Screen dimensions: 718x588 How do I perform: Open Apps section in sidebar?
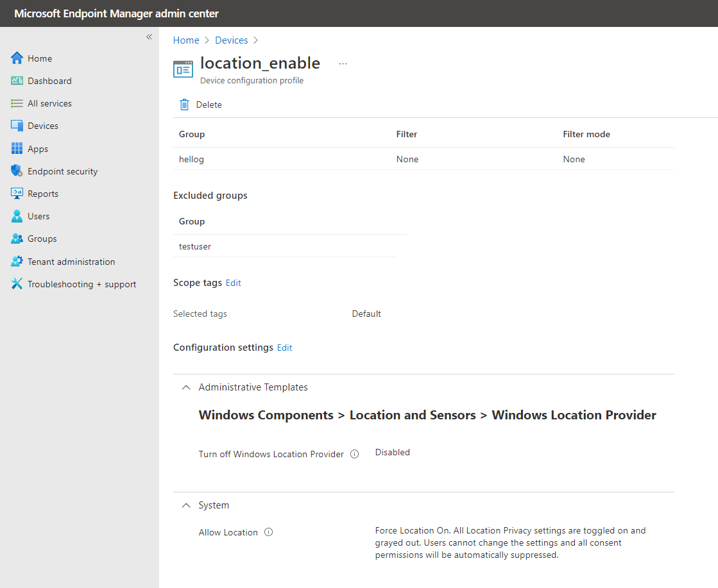click(38, 149)
